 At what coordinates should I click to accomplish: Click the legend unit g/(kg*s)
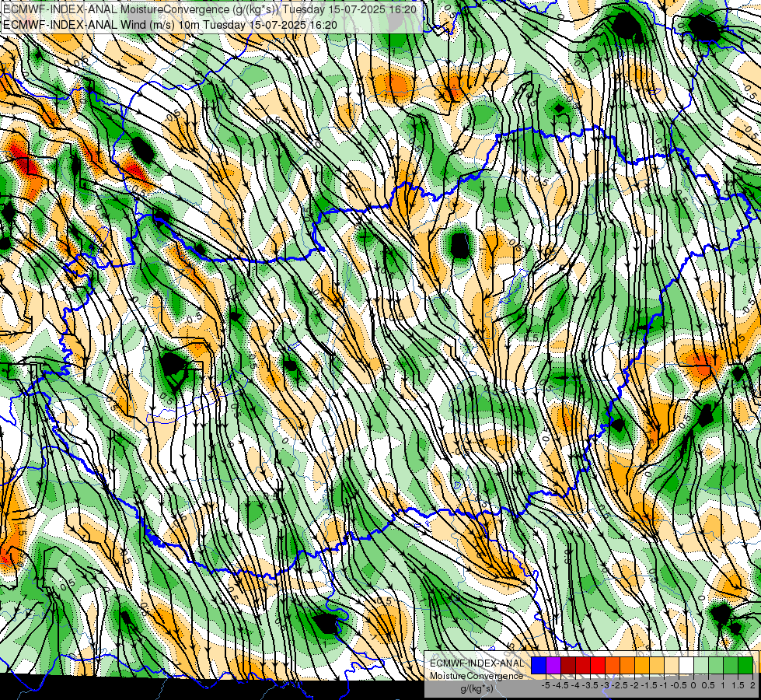(476, 689)
